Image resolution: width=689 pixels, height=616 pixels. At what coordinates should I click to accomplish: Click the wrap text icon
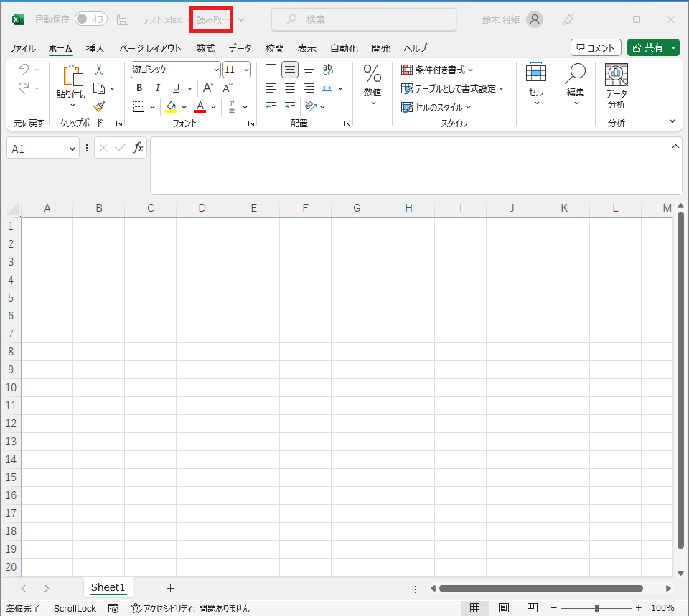click(327, 70)
